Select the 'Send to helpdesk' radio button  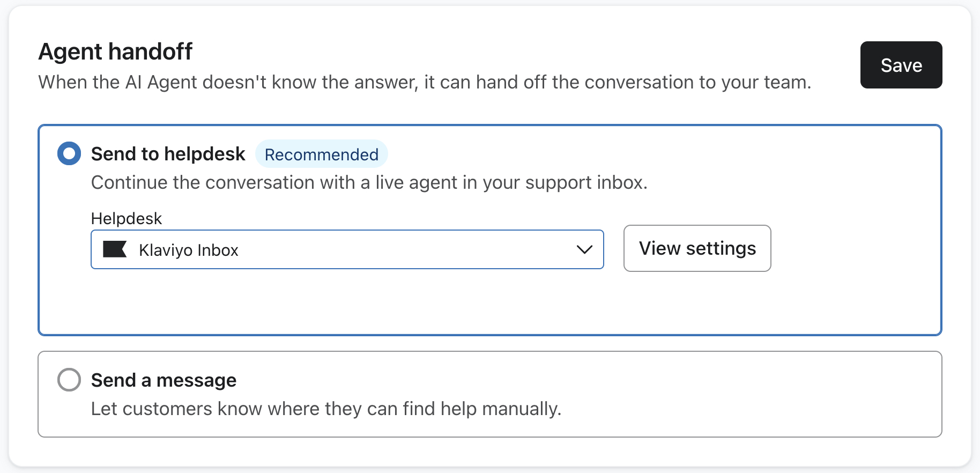coord(69,153)
